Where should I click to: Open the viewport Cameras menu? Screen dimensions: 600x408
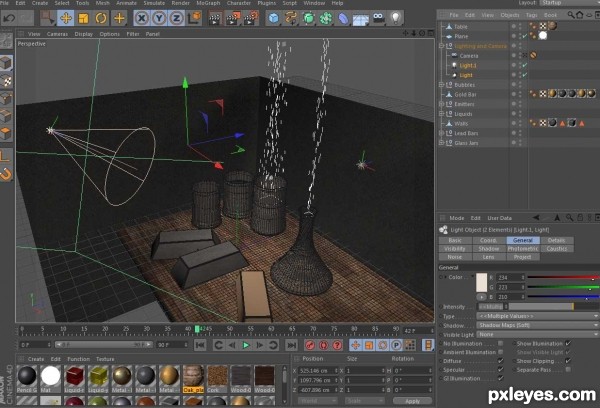[57, 34]
